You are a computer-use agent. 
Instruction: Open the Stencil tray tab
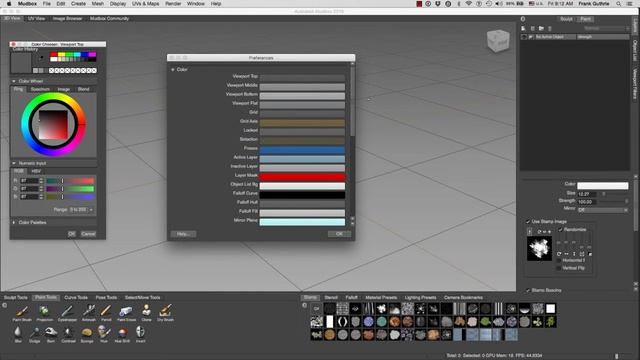click(331, 298)
